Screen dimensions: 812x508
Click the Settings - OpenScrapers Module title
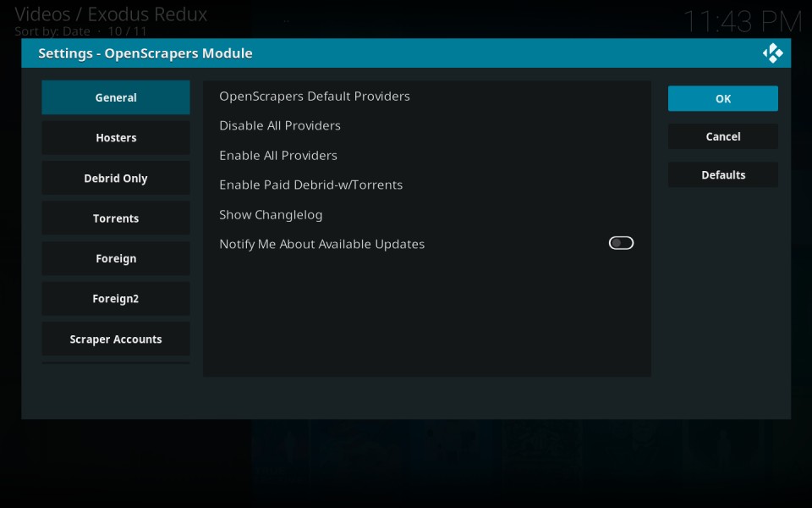click(145, 53)
